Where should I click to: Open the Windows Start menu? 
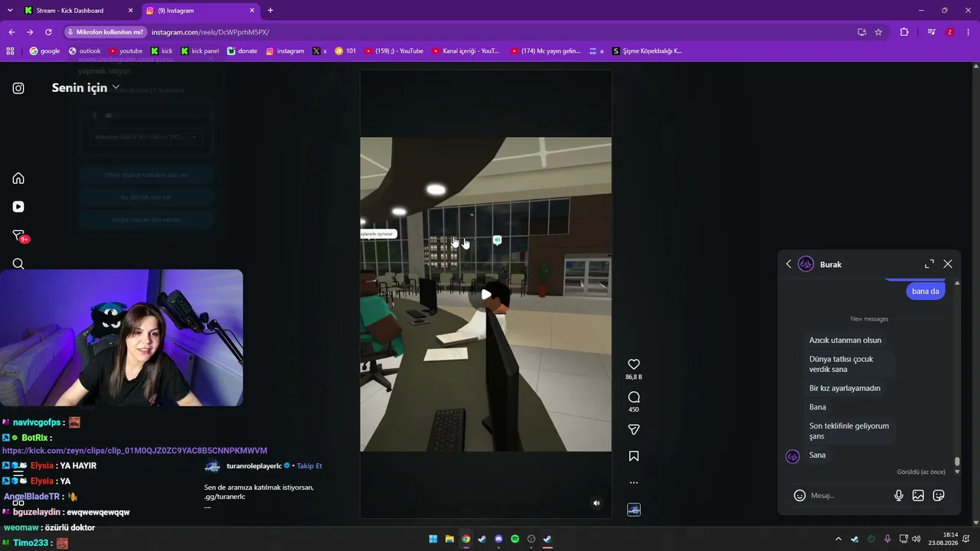click(433, 539)
